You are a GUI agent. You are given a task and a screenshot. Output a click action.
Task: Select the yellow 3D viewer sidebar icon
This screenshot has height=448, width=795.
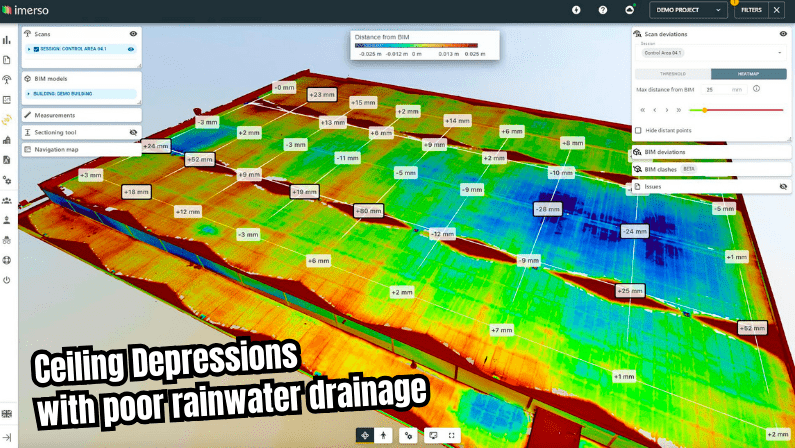coord(7,120)
